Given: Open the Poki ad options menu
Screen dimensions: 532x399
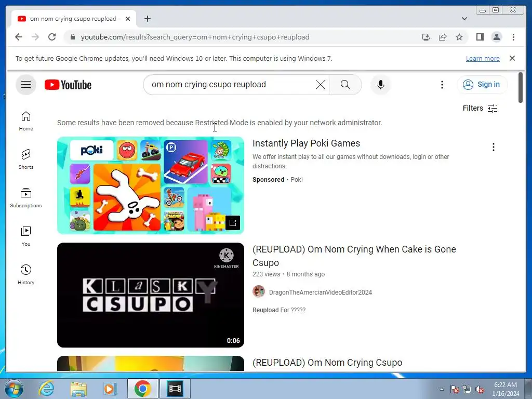Looking at the screenshot, I should click(494, 147).
